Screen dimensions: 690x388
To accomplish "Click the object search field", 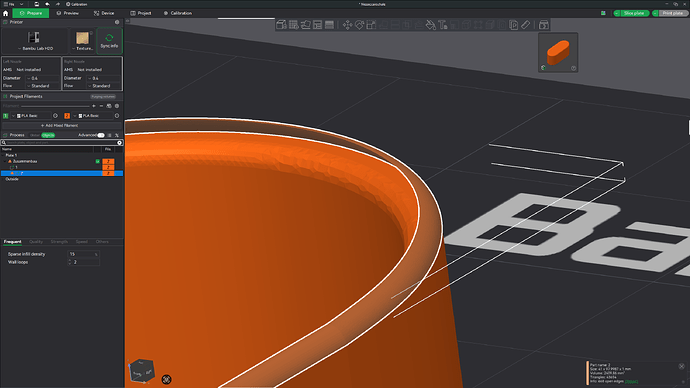I will 62,143.
